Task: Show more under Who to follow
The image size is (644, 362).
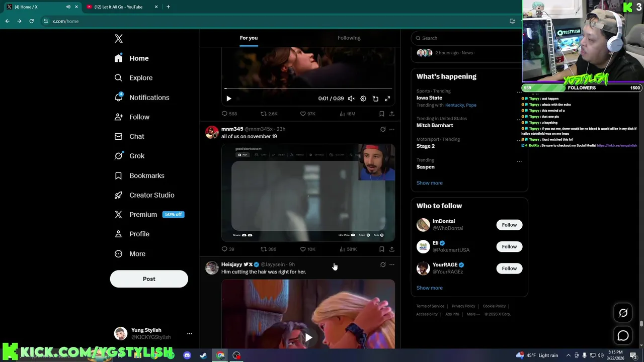Action: pos(430,288)
